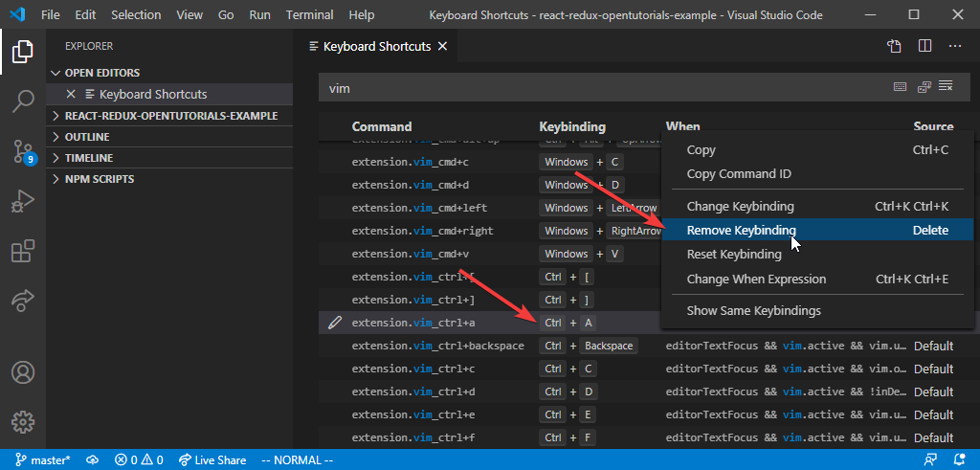This screenshot has width=980, height=470.
Task: Open the File menu
Action: 51,14
